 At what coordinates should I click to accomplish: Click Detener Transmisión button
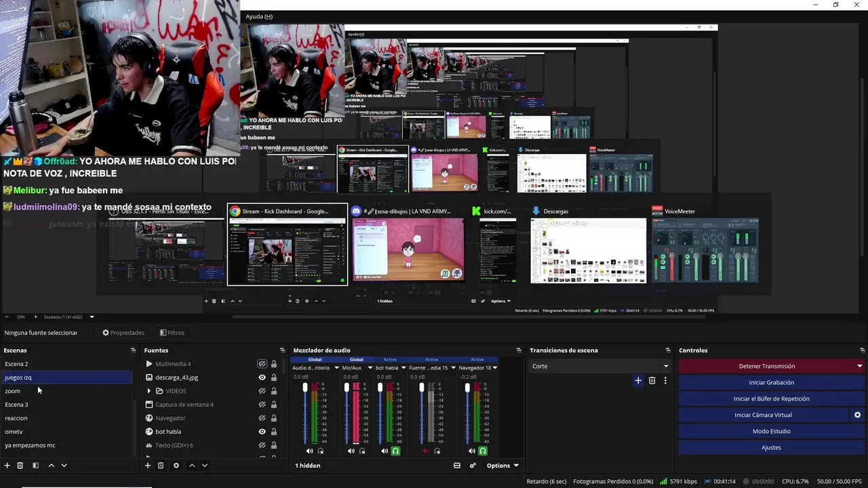click(767, 366)
